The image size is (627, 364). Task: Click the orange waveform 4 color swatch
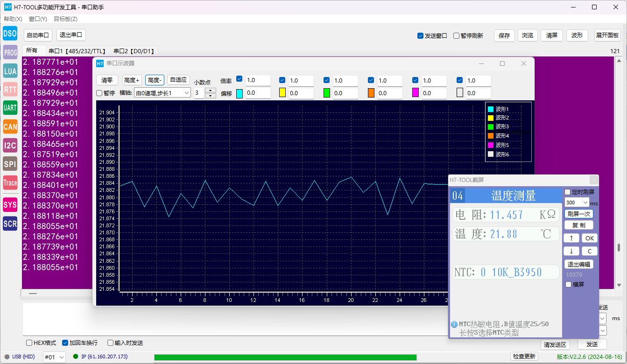371,93
